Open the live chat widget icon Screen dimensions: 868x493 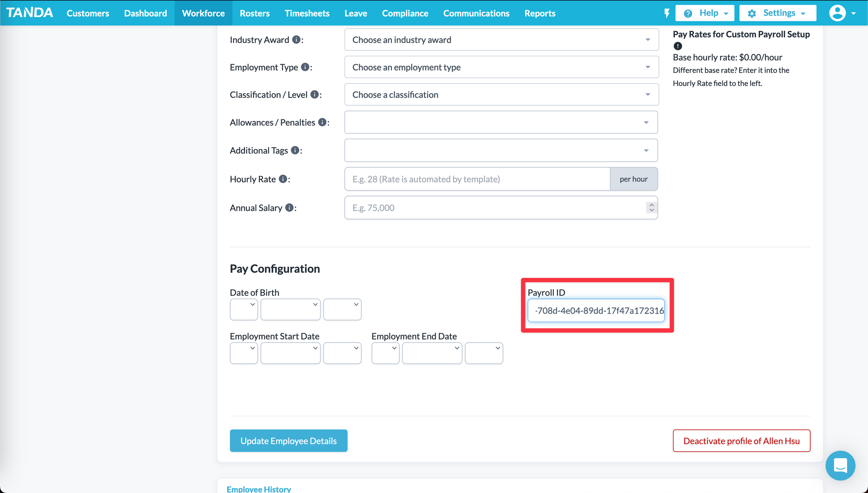tap(840, 465)
